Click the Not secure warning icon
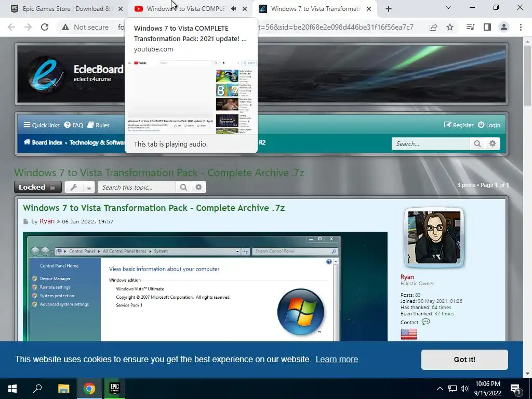 [x=65, y=27]
